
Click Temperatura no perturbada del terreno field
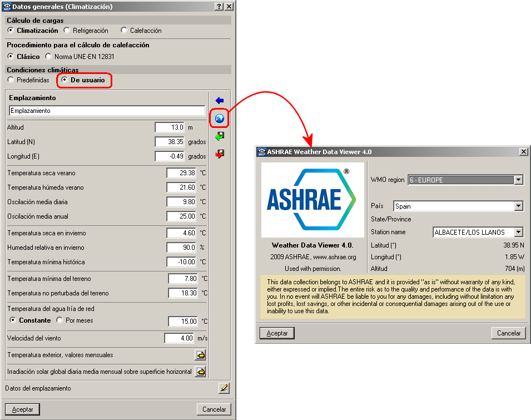pos(183,293)
